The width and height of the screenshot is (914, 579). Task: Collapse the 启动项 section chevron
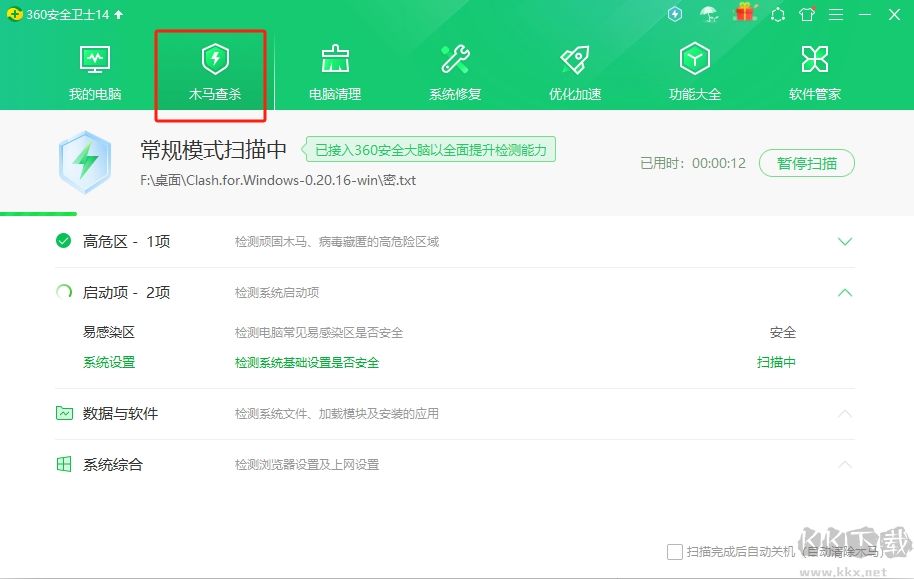(x=845, y=293)
